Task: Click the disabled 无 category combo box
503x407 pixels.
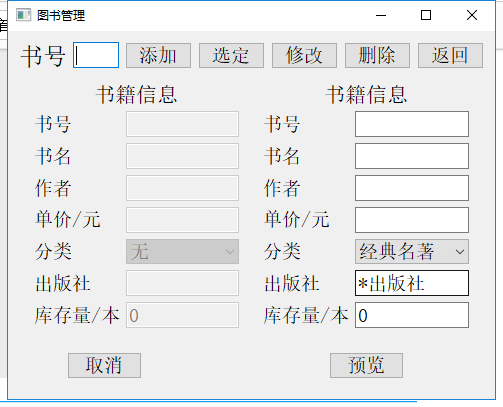Action: coord(182,251)
